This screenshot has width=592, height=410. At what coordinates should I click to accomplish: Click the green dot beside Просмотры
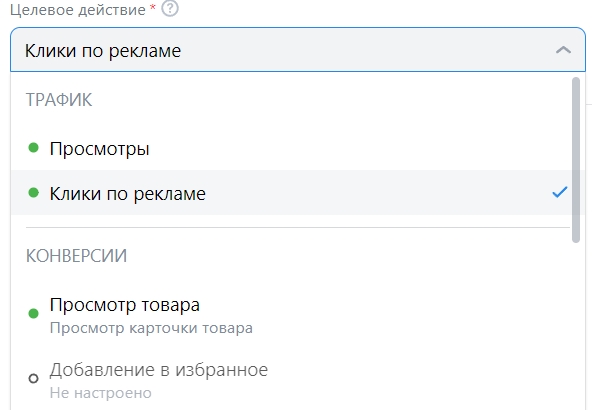34,148
